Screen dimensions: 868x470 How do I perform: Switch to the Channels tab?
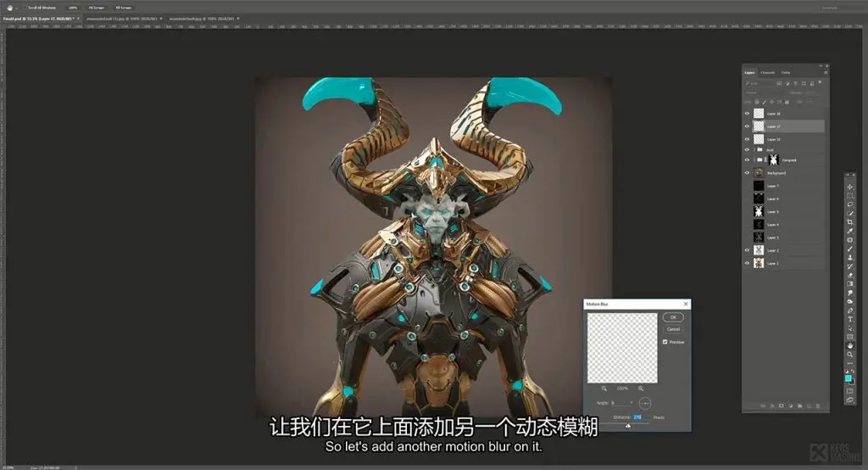[x=768, y=73]
